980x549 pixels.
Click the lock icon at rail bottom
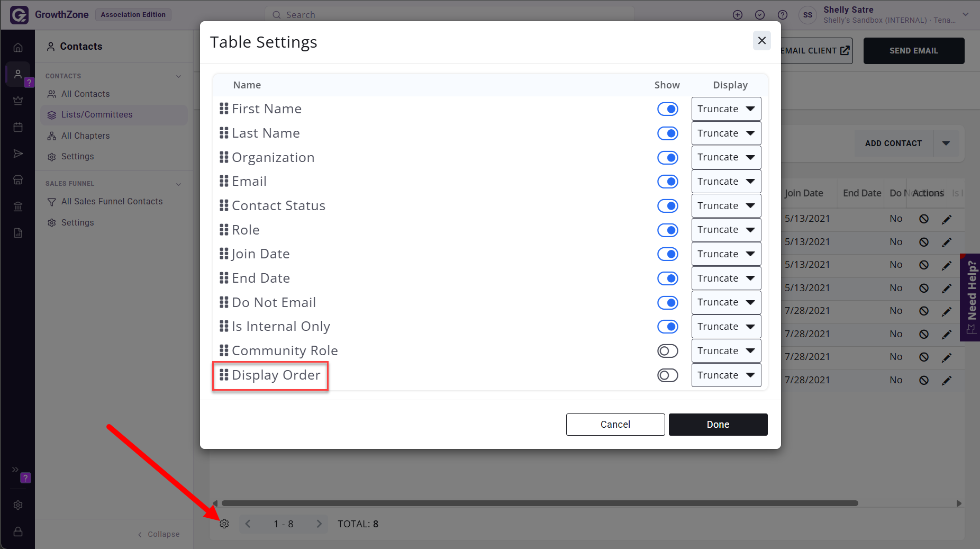click(18, 532)
